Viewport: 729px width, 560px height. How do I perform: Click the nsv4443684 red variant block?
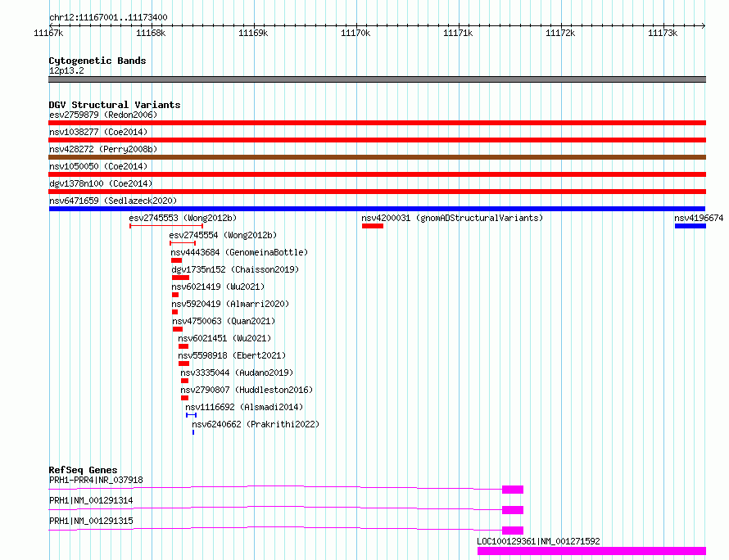coord(176,260)
